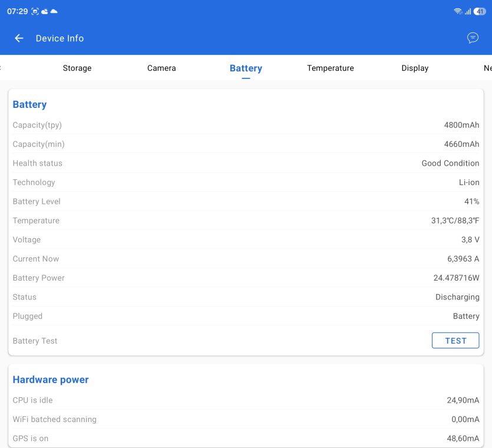
Task: Tap the 31,3℃/88,3℉ temperature value
Action: tap(455, 220)
